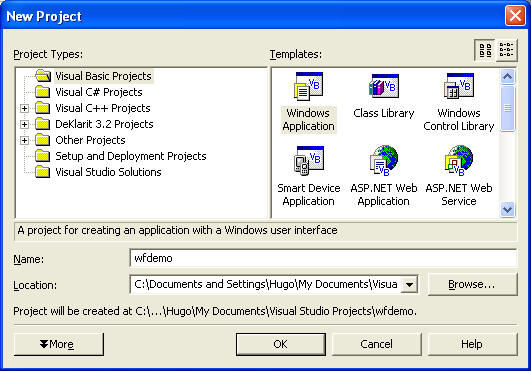
Task: Click the 'Location:' label
Action: tap(35, 285)
